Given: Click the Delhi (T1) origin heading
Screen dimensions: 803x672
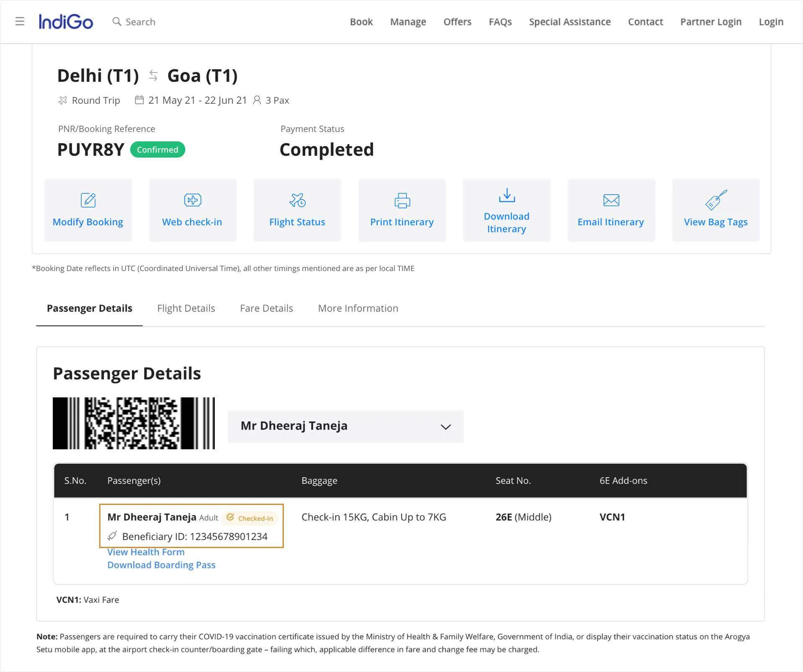Looking at the screenshot, I should (98, 76).
